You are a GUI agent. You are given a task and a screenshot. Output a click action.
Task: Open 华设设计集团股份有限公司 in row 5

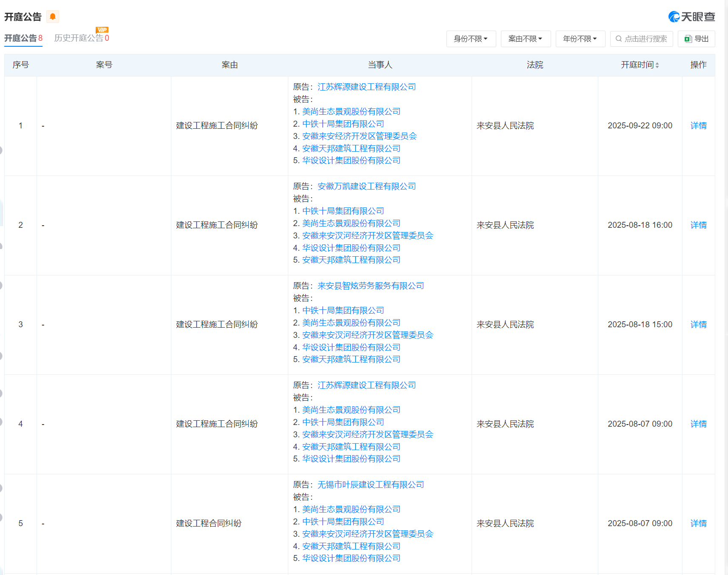coord(351,558)
